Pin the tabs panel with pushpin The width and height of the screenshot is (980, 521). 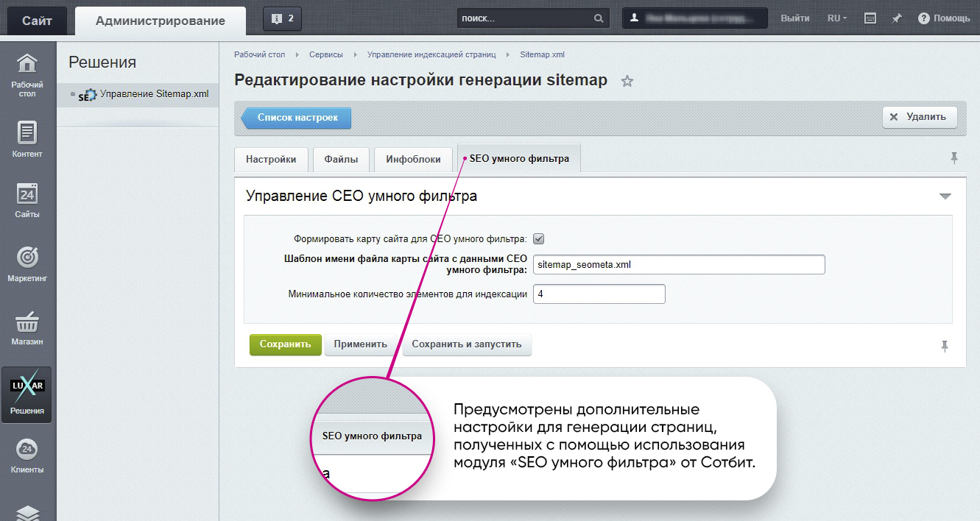[x=954, y=158]
